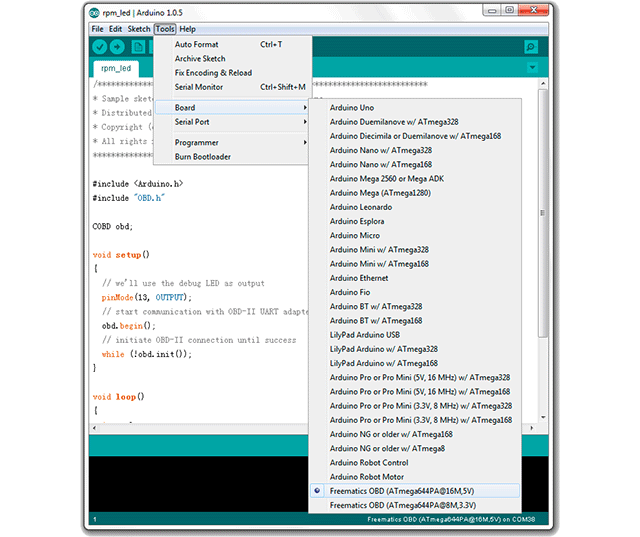This screenshot has height=537, width=640.
Task: Select Arduino Mega (ATmega1280)
Action: pos(415,193)
